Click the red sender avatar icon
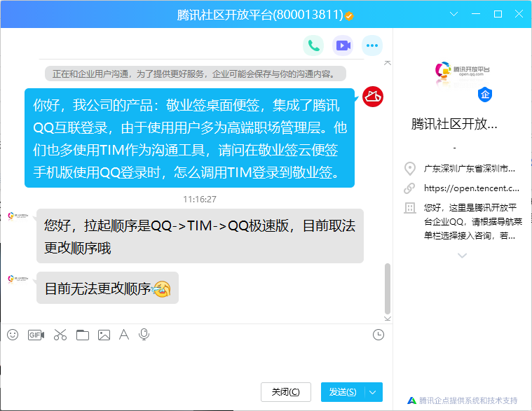The height and width of the screenshot is (411, 532). tap(372, 97)
